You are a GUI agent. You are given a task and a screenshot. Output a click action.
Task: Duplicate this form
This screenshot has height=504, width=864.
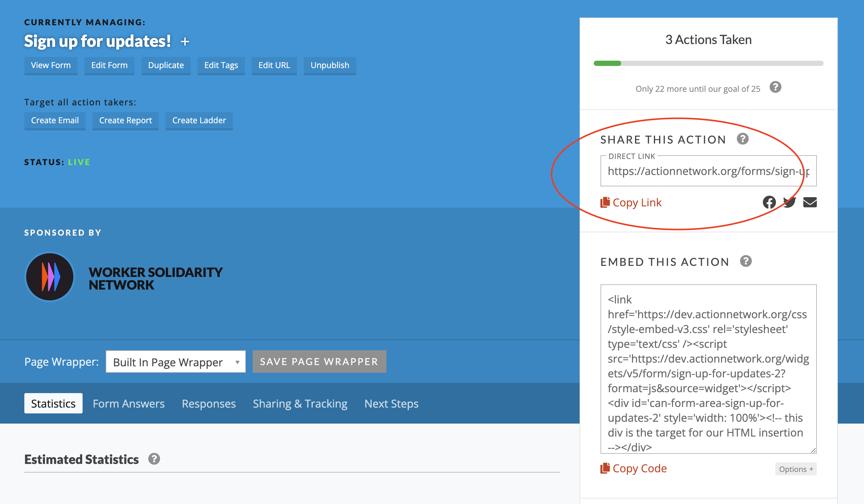click(166, 66)
